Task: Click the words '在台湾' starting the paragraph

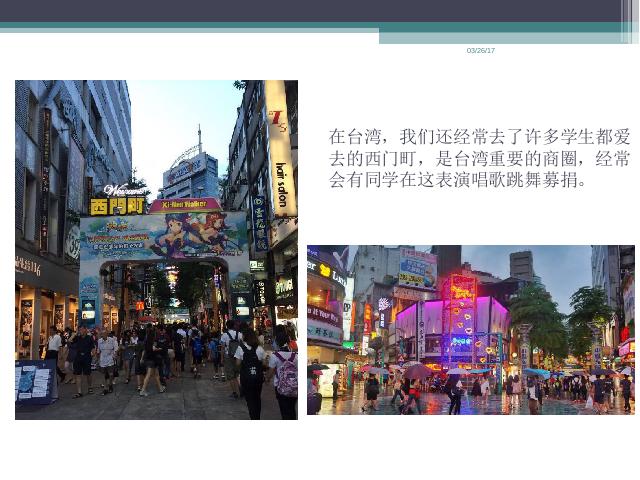Action: (x=351, y=135)
